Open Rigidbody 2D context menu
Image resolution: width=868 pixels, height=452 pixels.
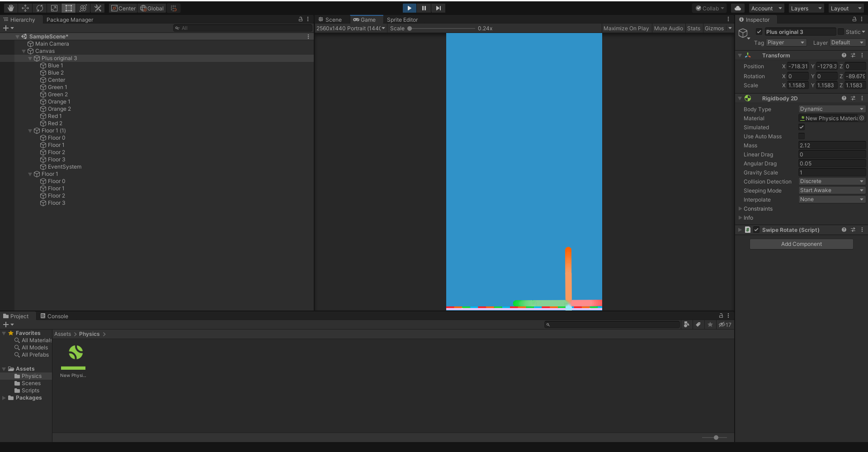[862, 98]
